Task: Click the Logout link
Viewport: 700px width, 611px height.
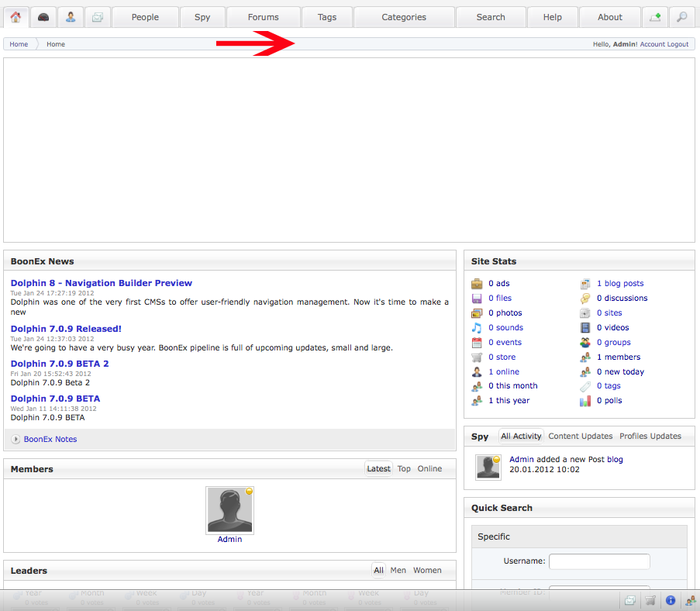Action: (678, 44)
